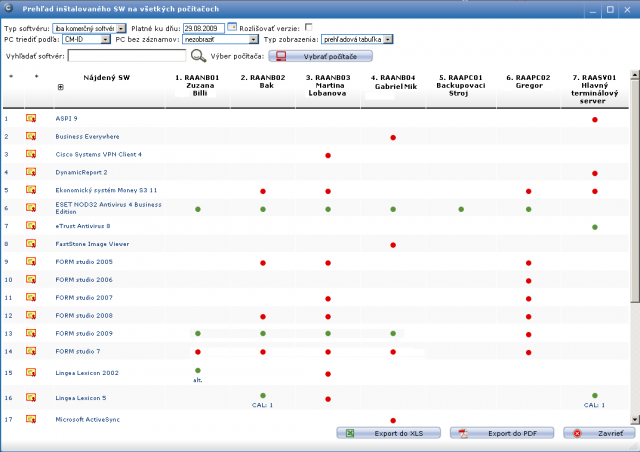640x452 pixels.
Task: Click the DynamicReport 2 row icon
Action: [x=31, y=172]
